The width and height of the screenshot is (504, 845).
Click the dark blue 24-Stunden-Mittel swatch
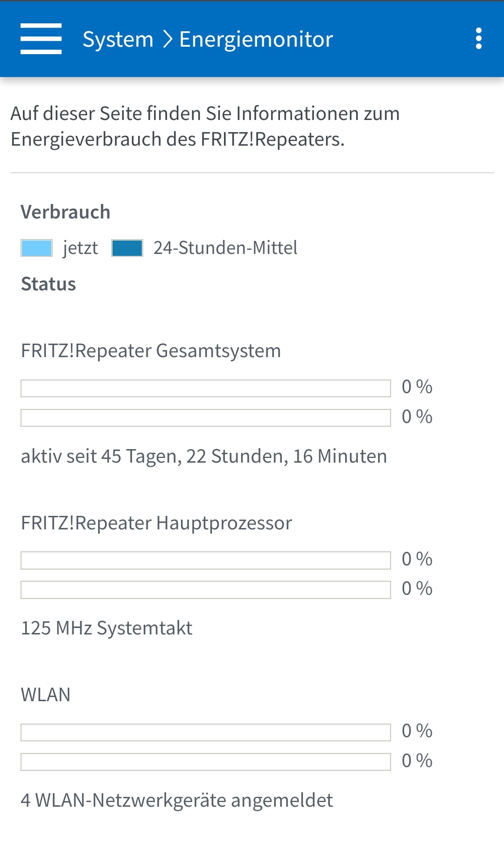127,248
